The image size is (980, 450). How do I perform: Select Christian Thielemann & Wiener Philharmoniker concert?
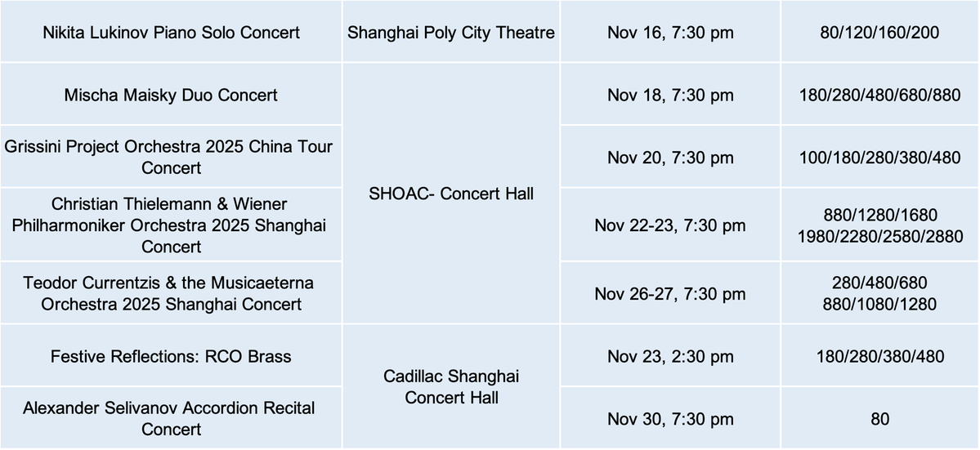tap(171, 225)
